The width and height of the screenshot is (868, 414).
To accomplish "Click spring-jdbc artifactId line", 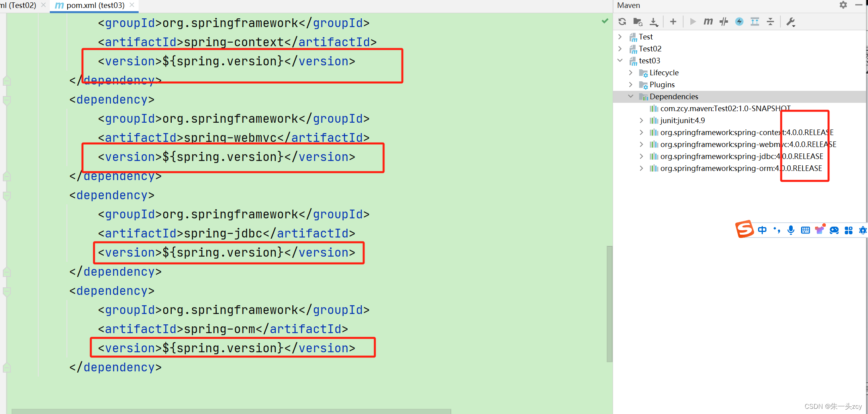I will point(226,233).
